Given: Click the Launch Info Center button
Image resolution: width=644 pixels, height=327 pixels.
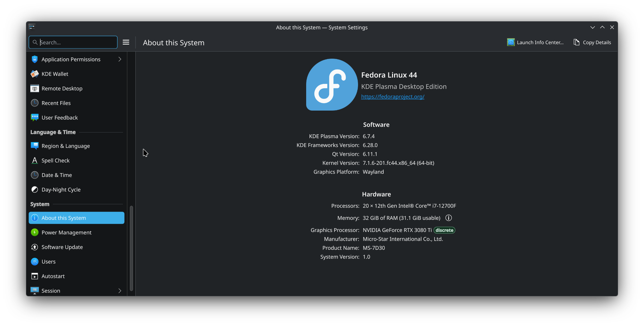Looking at the screenshot, I should click(535, 42).
